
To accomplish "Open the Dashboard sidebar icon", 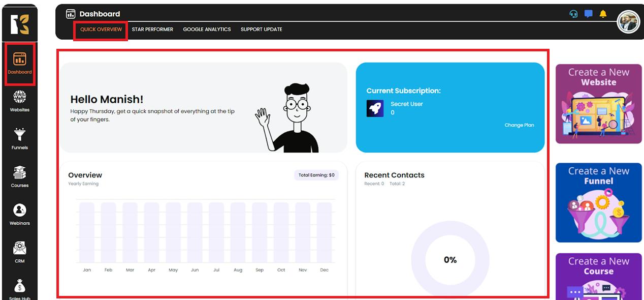I will click(x=20, y=59).
